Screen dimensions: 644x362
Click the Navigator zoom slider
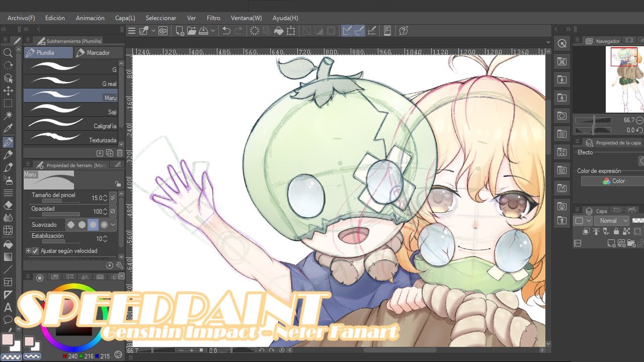593,120
